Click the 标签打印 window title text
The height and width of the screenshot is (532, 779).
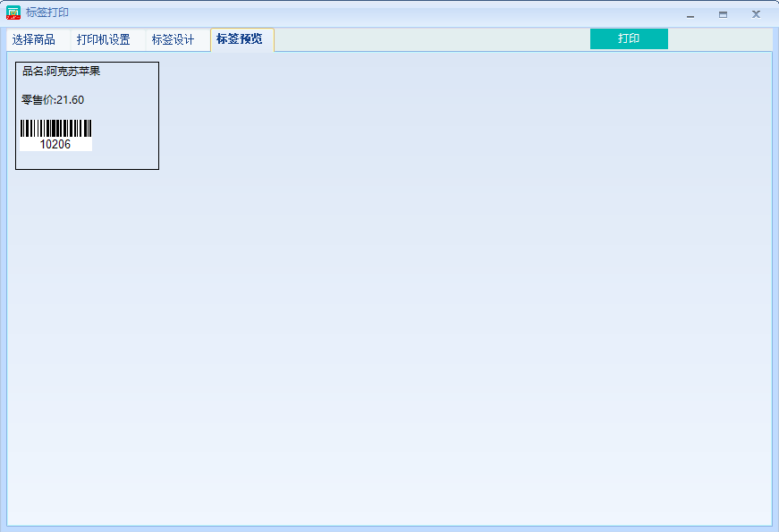(x=47, y=13)
